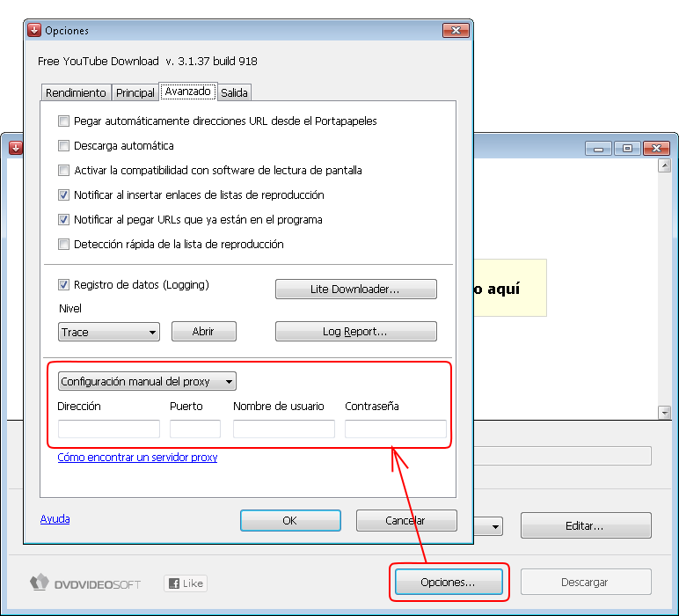The image size is (679, 616).
Task: Expand Configuración manual del proxy dropdown
Action: pos(147,381)
